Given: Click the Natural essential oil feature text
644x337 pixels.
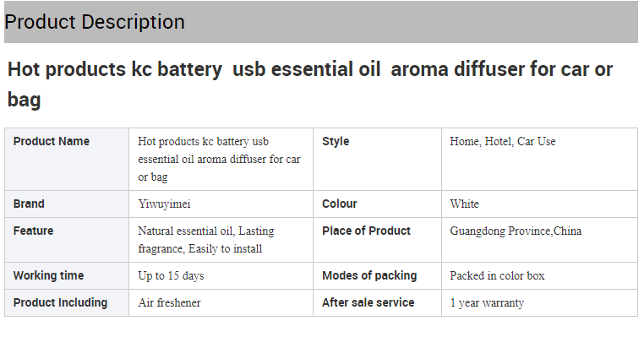Looking at the screenshot, I should 205,240.
